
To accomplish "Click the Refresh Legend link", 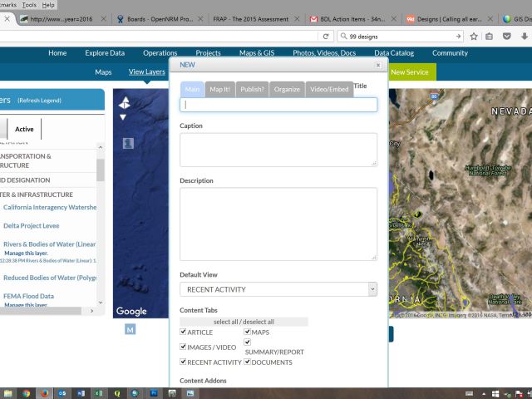I will (x=39, y=101).
